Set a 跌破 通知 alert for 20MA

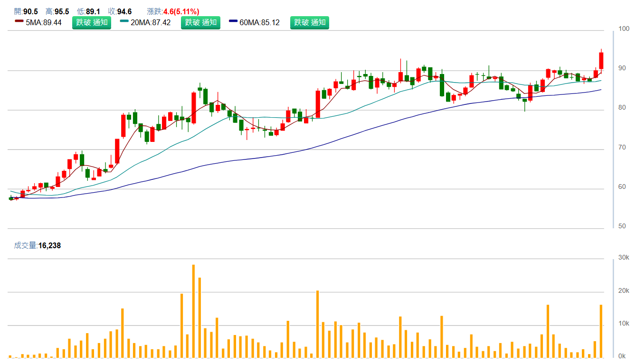tap(200, 22)
